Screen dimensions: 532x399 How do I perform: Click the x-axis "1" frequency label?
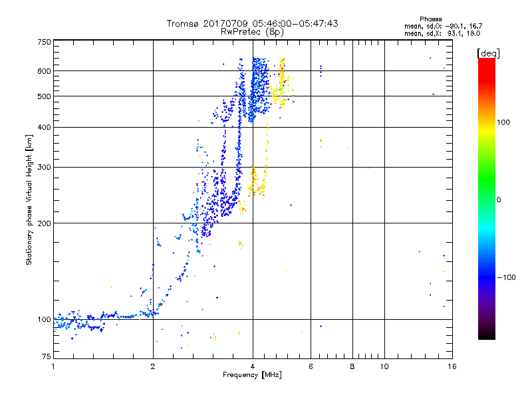click(53, 366)
